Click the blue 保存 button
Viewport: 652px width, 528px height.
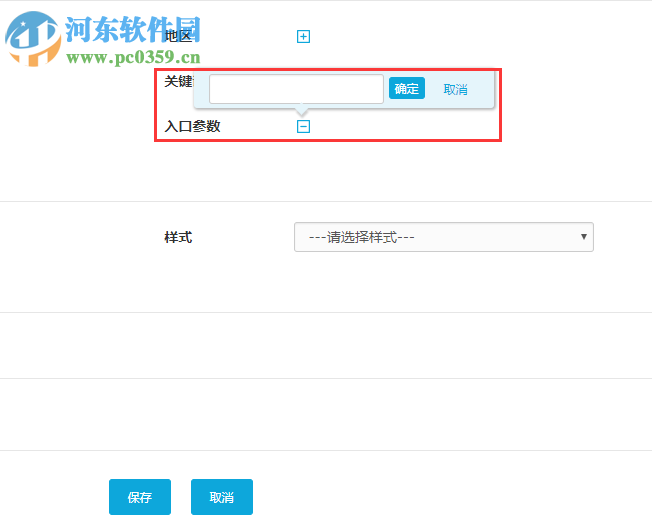pyautogui.click(x=140, y=497)
